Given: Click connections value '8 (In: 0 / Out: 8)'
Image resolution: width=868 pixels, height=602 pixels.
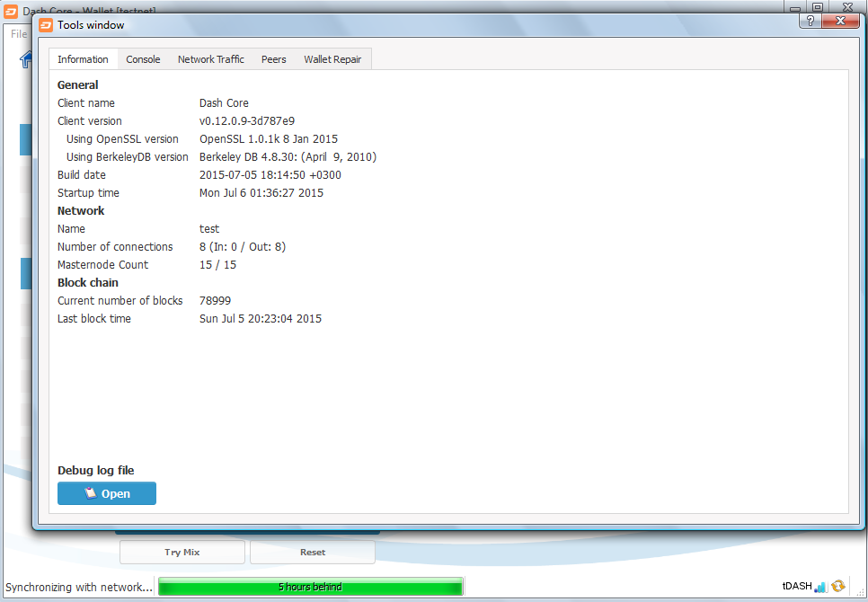Looking at the screenshot, I should click(x=243, y=247).
